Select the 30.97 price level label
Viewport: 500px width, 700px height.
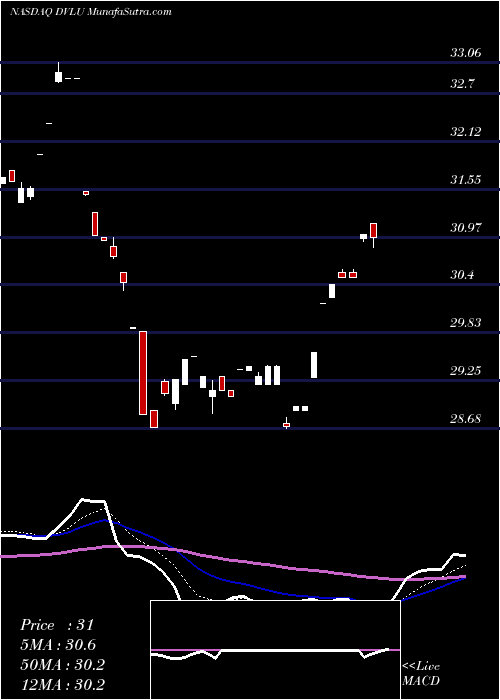click(x=466, y=228)
